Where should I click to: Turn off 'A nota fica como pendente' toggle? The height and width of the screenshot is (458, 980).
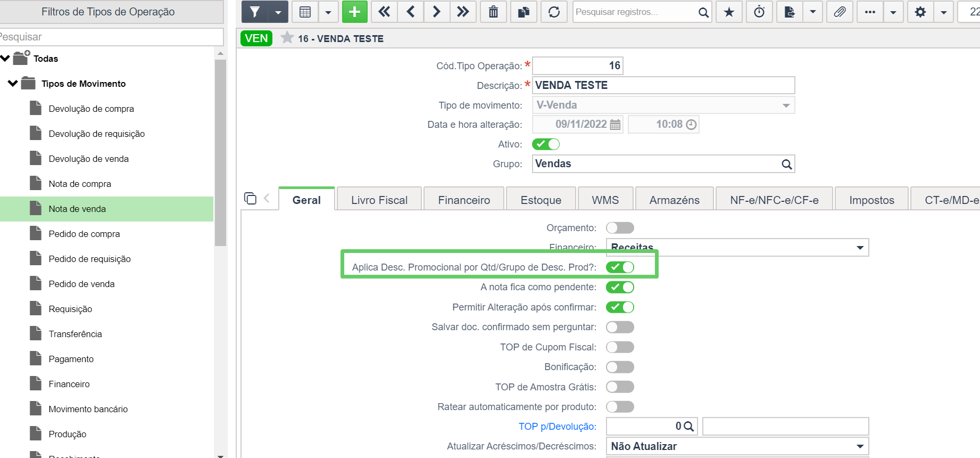pos(620,287)
